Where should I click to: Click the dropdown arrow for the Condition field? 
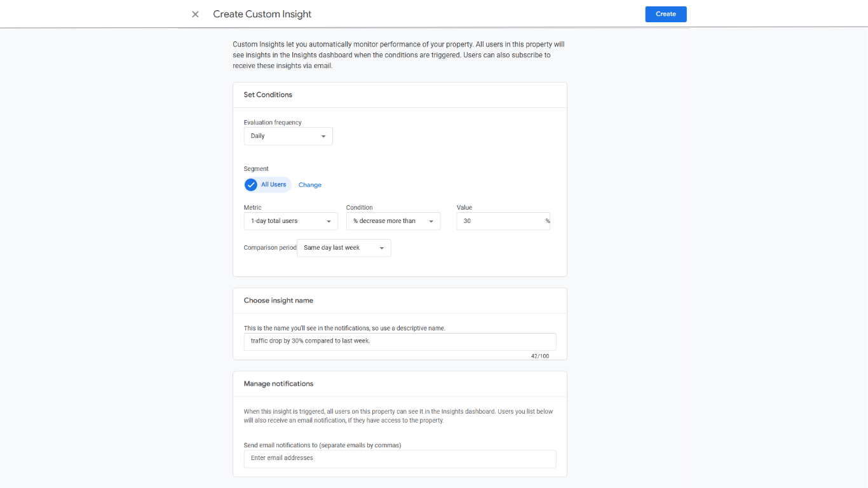point(432,221)
